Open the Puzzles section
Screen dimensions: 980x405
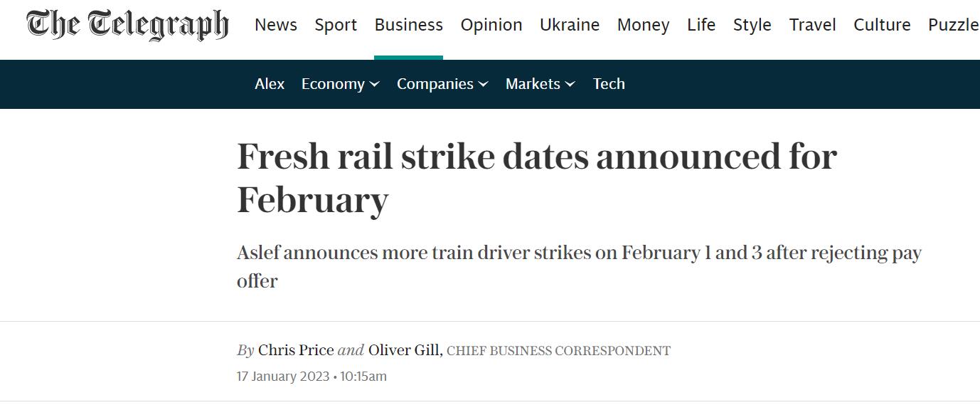tap(954, 25)
